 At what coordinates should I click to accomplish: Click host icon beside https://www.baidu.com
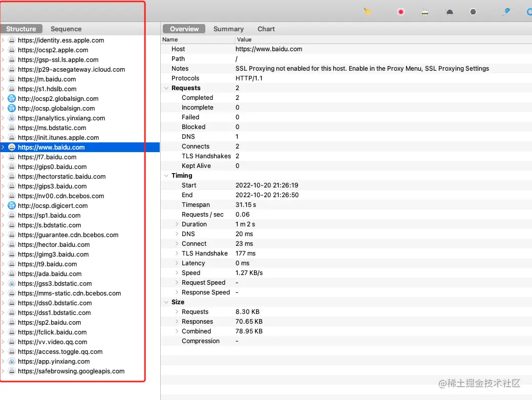[12, 147]
